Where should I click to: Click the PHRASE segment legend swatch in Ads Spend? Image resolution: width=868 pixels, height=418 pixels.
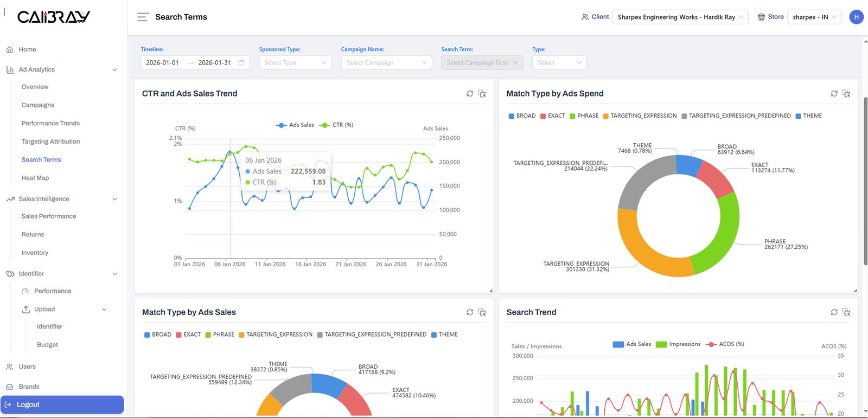click(x=572, y=116)
